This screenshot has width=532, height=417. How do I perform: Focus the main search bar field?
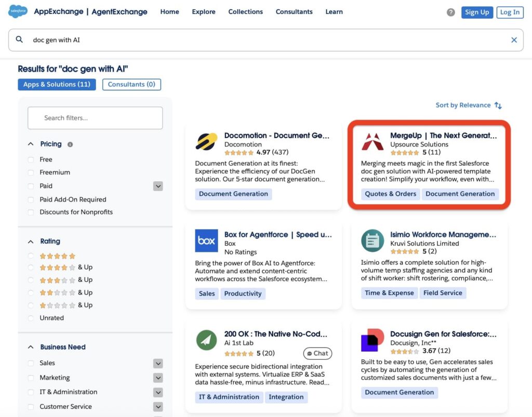tap(265, 40)
